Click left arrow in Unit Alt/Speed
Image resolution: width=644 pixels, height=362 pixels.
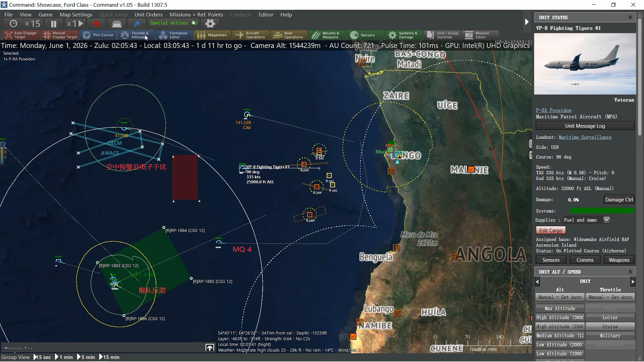click(537, 282)
